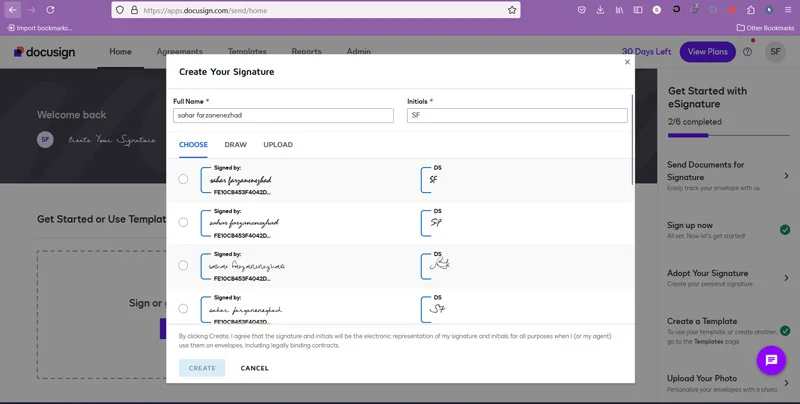The image size is (800, 404).
Task: Click the padlock site security icon
Action: tap(134, 10)
